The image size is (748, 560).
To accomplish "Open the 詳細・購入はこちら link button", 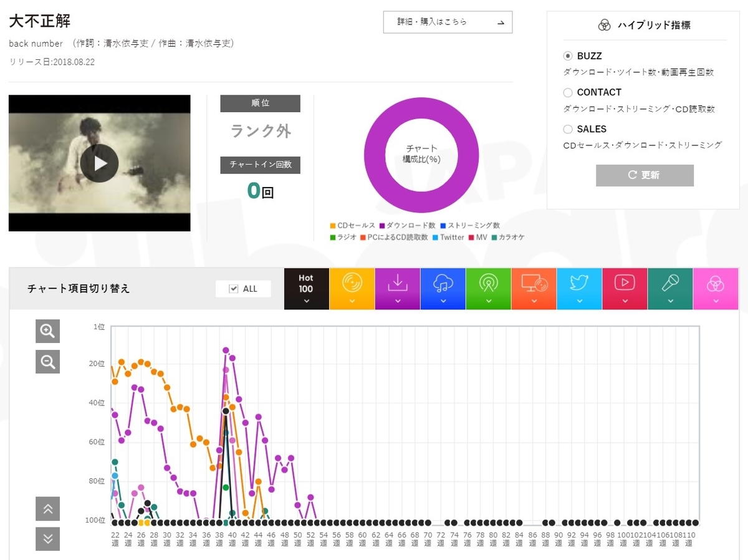I will click(448, 22).
